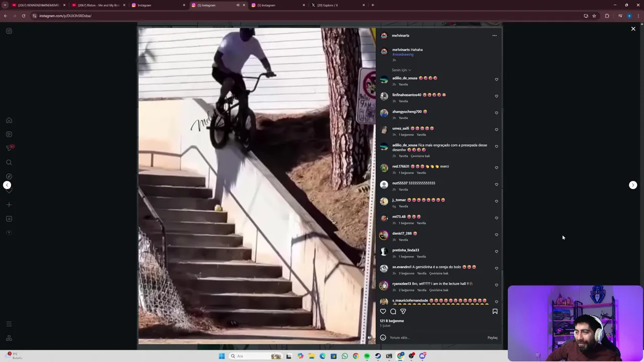
Task: Reply to pretinha_linda33's comment via Yanıtla
Action: pyautogui.click(x=421, y=256)
